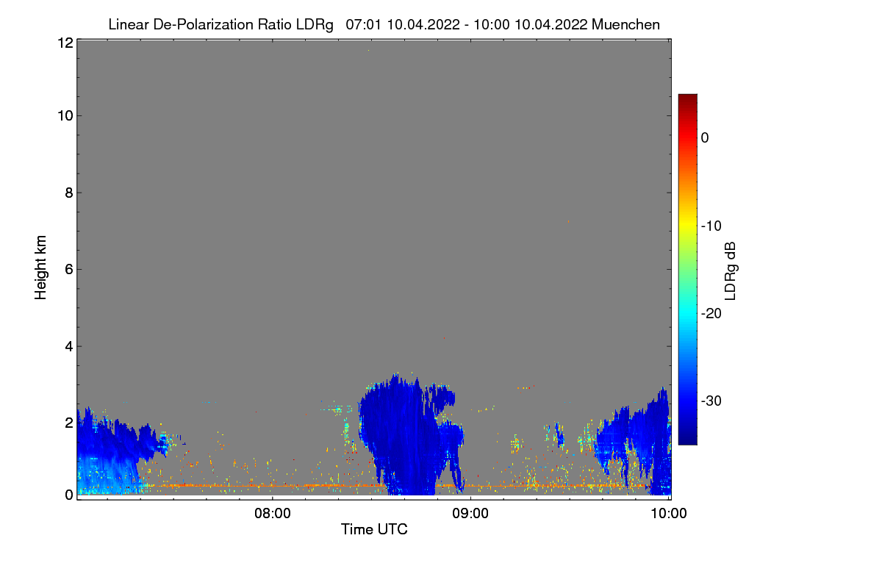Click the 'Height km' axis title
The width and height of the screenshot is (882, 588).
[40, 268]
